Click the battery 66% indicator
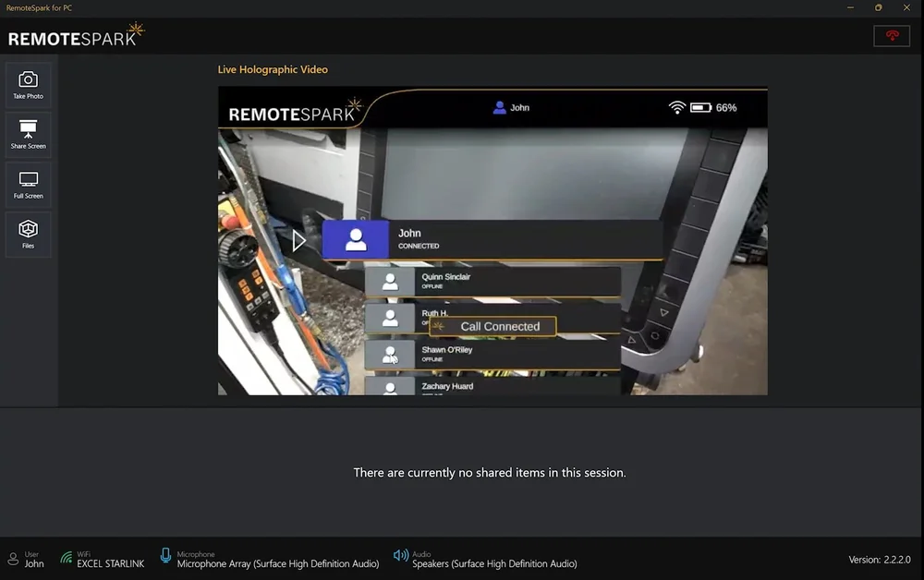Screen dimensions: 924x580 click(713, 108)
